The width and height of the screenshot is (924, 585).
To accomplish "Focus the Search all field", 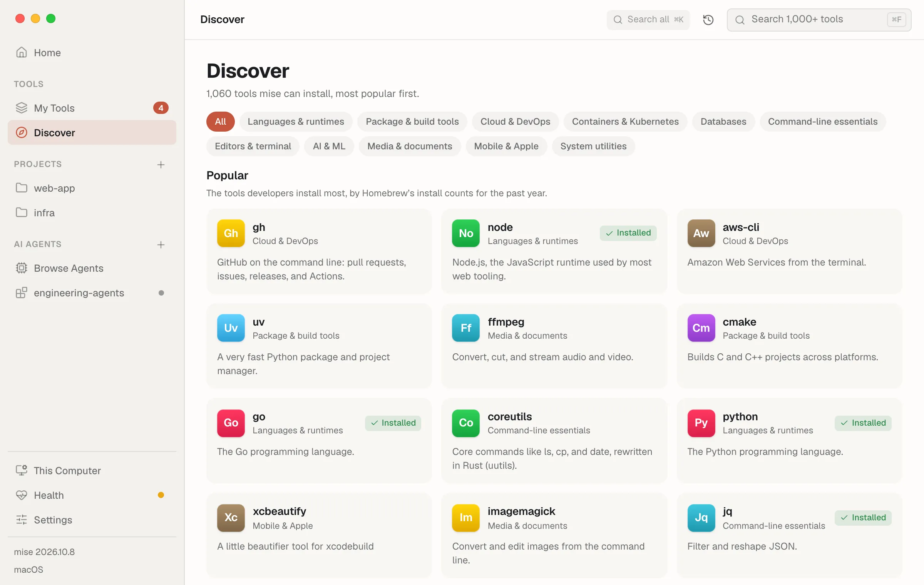I will pyautogui.click(x=648, y=20).
